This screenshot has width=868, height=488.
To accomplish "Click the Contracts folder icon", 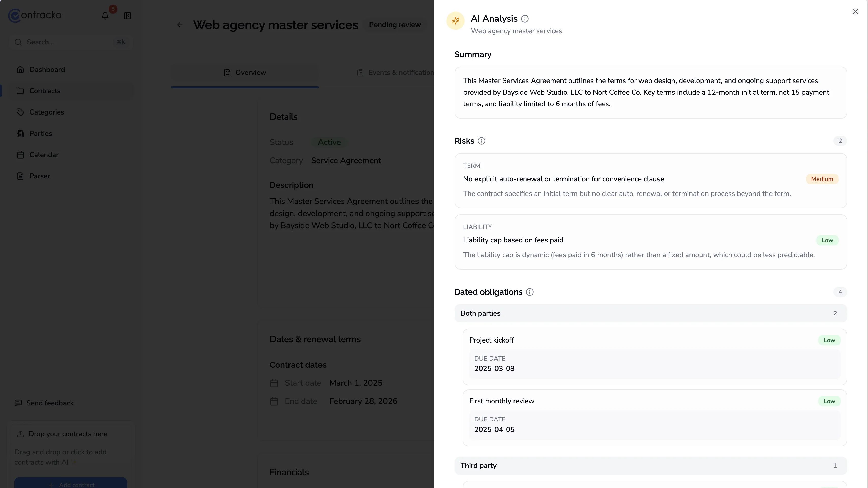I will click(x=20, y=91).
